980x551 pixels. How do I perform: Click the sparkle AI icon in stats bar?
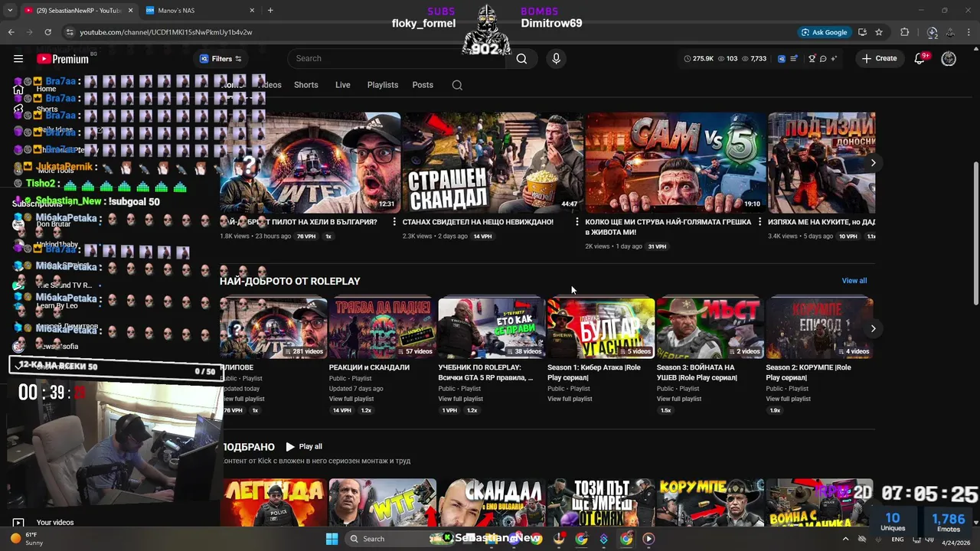[x=833, y=59]
